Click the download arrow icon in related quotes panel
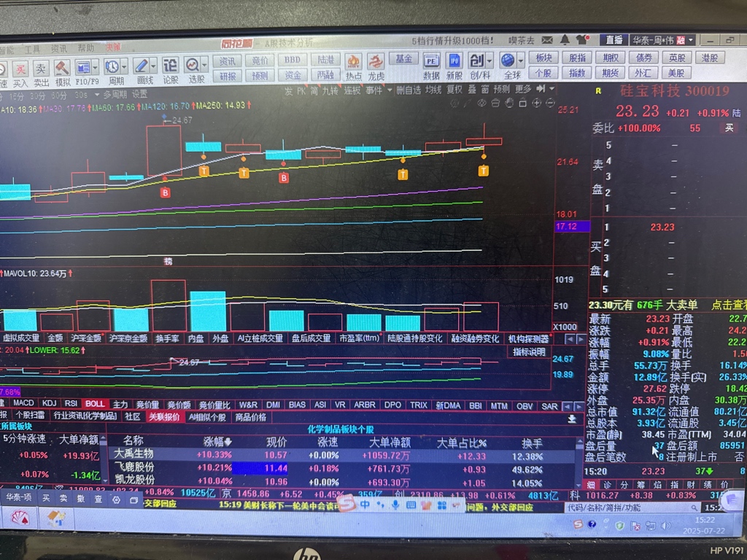Screen dimensions: 747x560 pyautogui.click(x=572, y=419)
